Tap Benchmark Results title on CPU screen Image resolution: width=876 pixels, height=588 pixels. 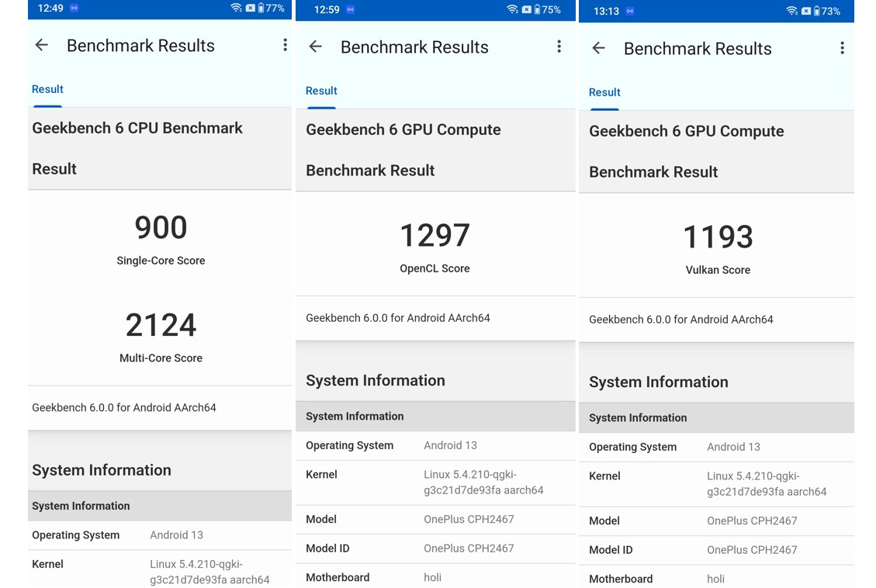(x=140, y=45)
